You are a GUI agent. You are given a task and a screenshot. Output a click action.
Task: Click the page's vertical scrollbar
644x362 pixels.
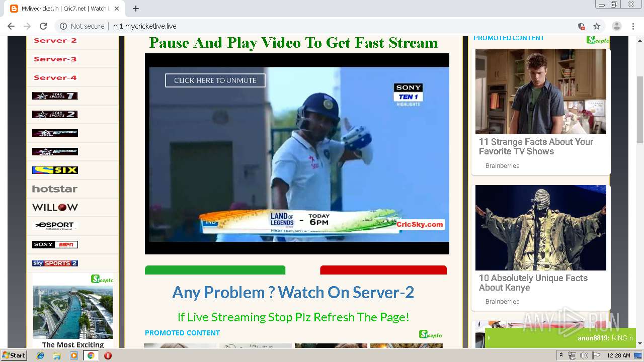(x=640, y=110)
